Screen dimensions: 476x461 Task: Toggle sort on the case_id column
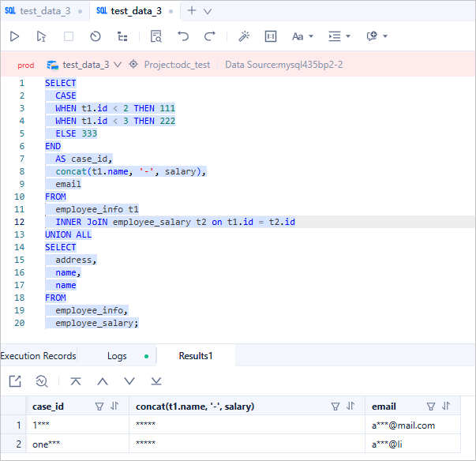114,407
